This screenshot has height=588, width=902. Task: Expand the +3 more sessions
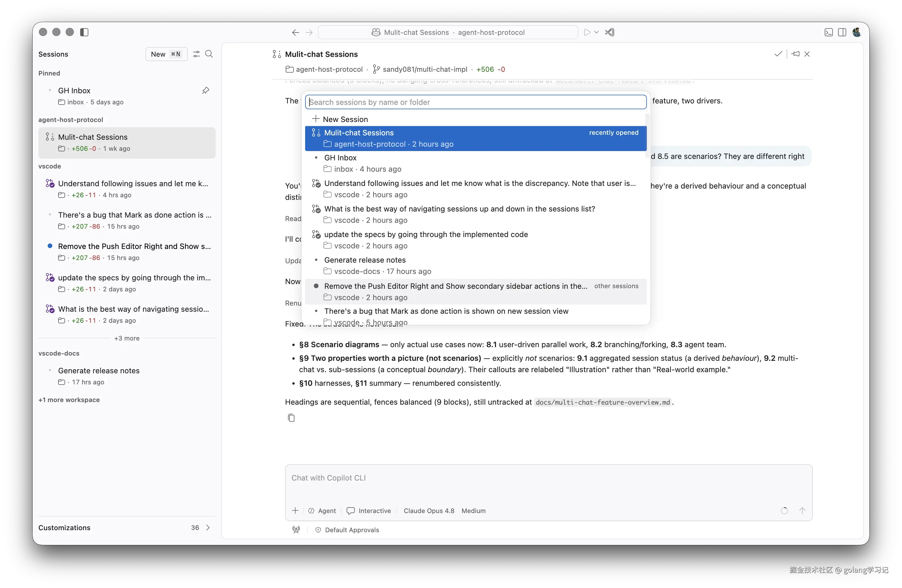click(127, 338)
